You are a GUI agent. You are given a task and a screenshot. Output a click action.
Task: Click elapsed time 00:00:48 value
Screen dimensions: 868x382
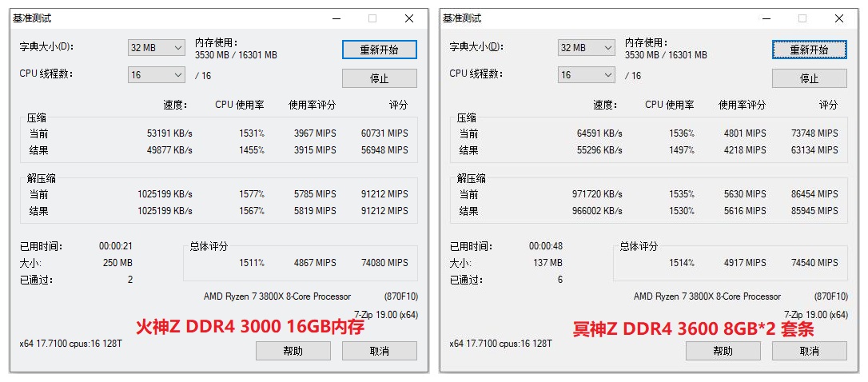coord(546,246)
